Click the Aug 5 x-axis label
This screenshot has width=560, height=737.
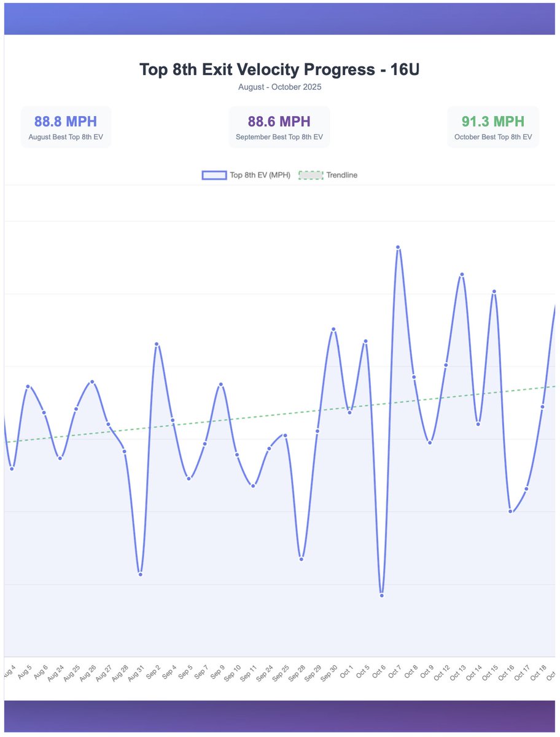[25, 672]
